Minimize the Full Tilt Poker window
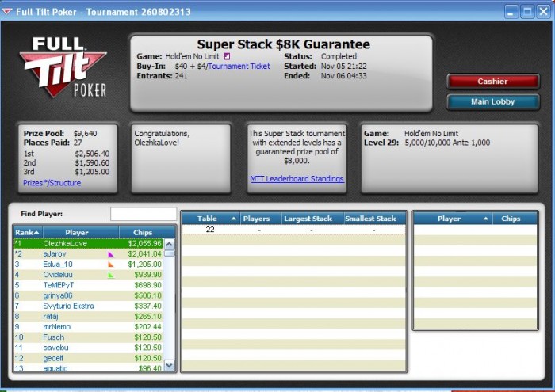Image resolution: width=555 pixels, height=392 pixels. click(x=511, y=12)
